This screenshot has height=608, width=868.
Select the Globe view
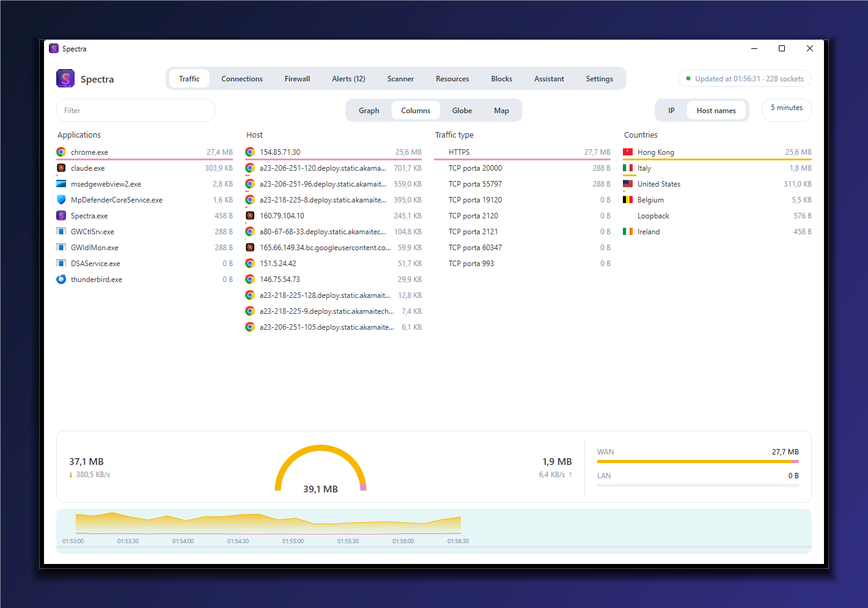tap(462, 111)
